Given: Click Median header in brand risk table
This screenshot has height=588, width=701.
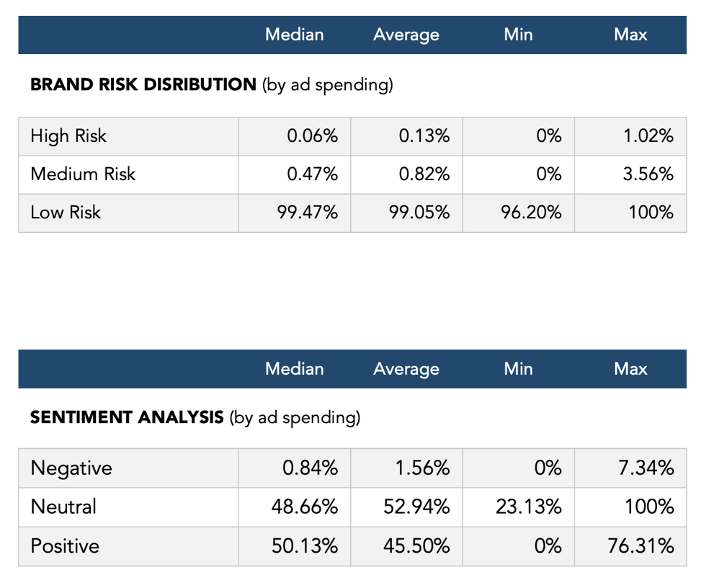Looking at the screenshot, I should coord(295,35).
